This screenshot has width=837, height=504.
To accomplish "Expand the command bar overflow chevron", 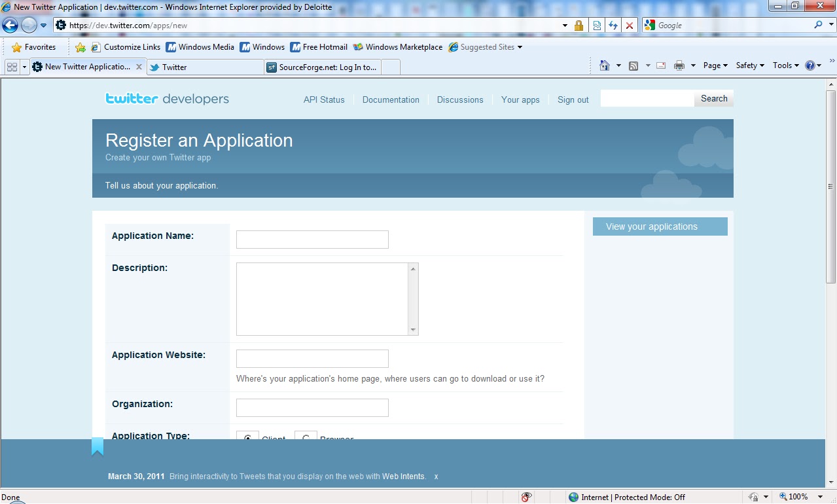I will coord(832,61).
